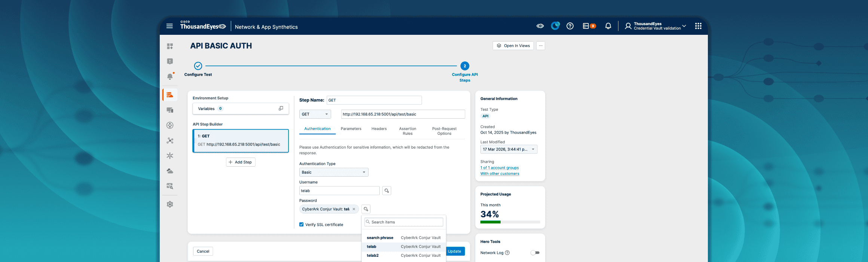Open agent status icon with badge 9

589,26
